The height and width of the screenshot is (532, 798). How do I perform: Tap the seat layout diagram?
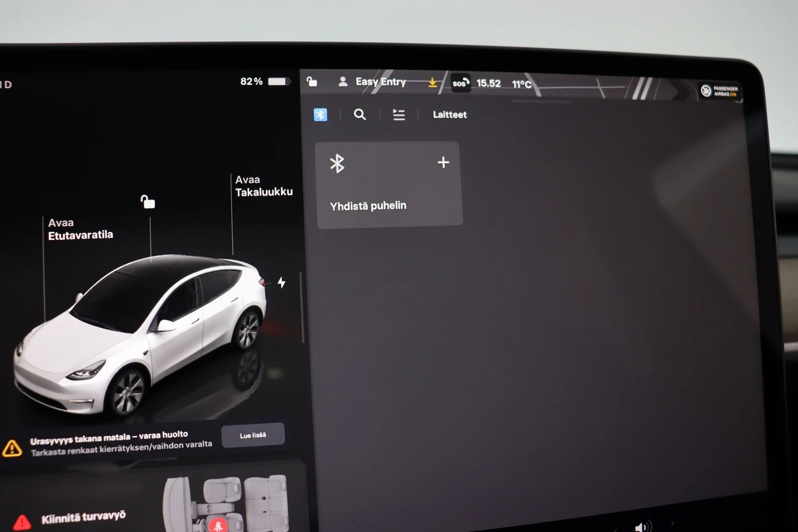226,502
